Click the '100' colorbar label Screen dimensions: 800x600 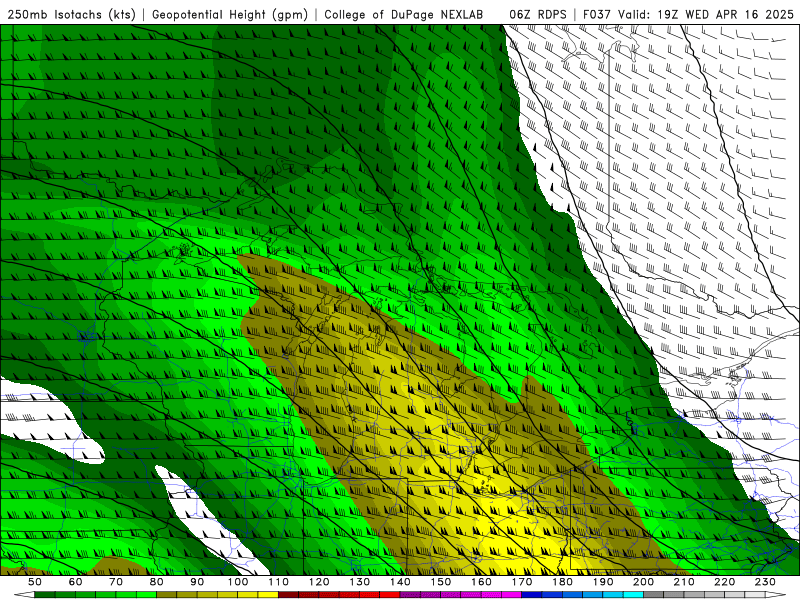click(238, 582)
